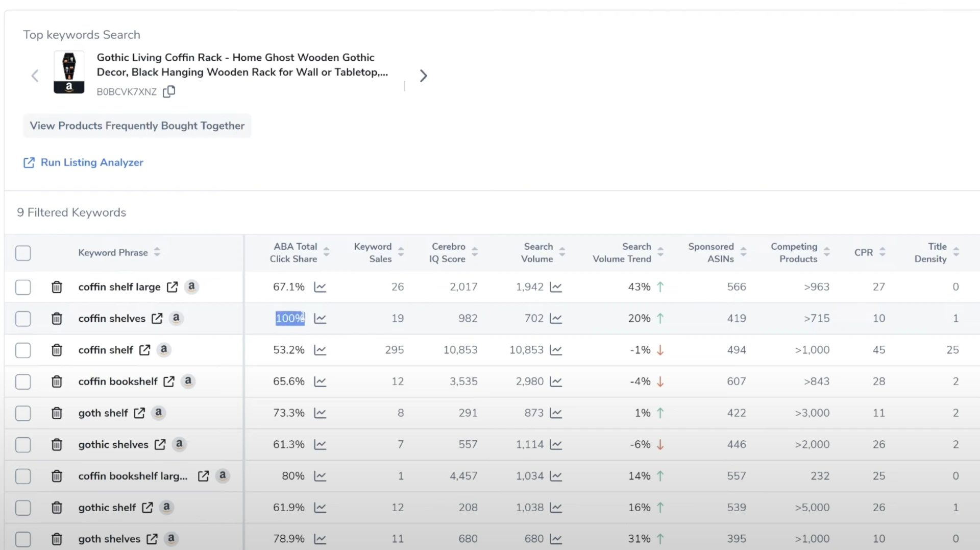980x550 pixels.
Task: Open search volume graph for 'goth shelf'
Action: (x=556, y=413)
